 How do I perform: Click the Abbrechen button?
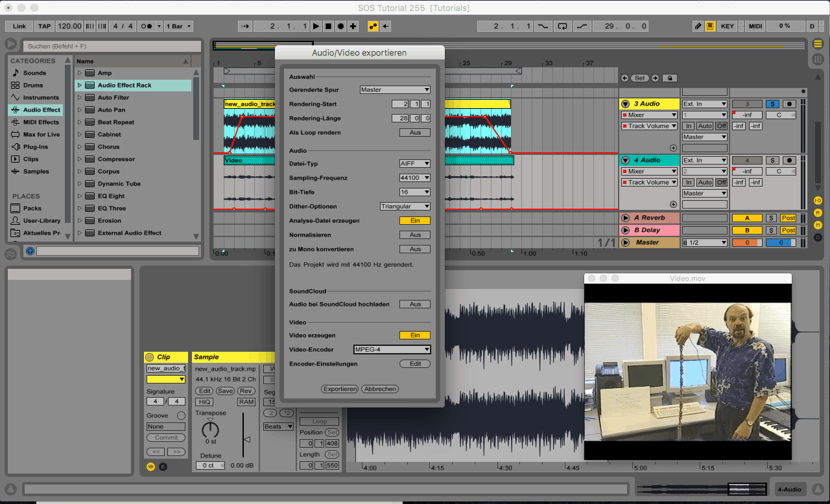(381, 389)
